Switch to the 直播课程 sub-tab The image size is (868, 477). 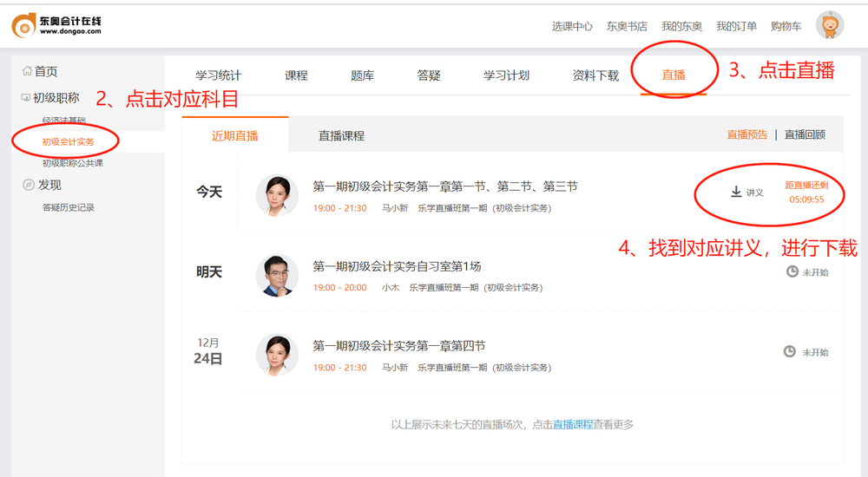click(x=341, y=136)
